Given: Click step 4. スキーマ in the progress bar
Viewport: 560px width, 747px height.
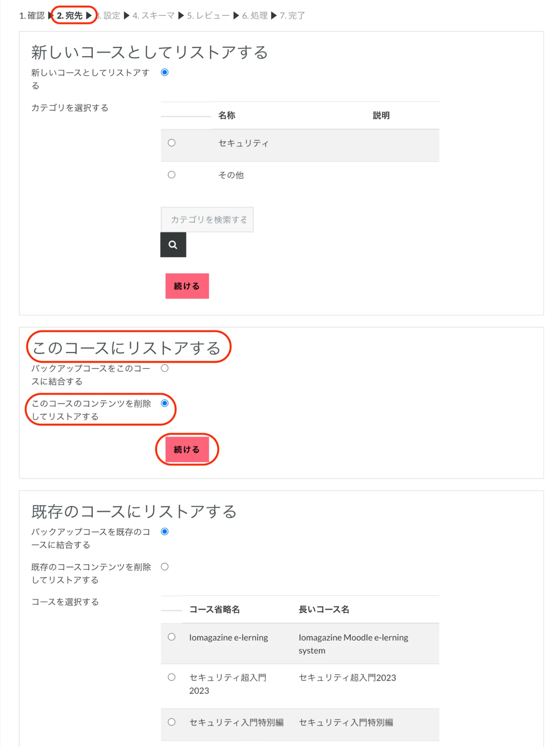Looking at the screenshot, I should click(154, 16).
